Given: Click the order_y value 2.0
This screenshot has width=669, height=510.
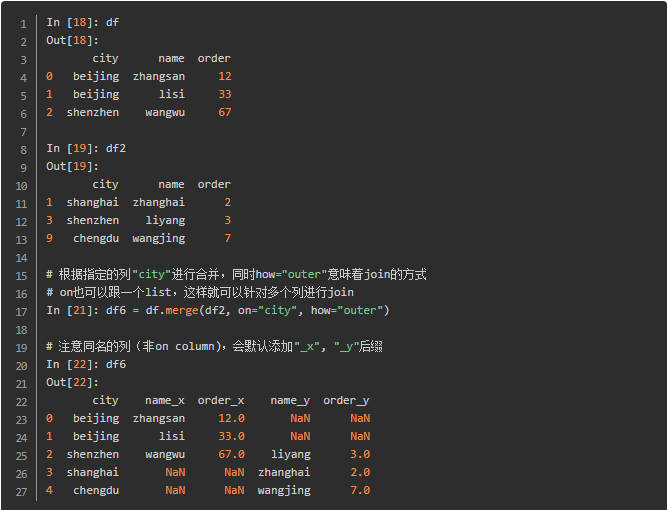Looking at the screenshot, I should click(360, 472).
